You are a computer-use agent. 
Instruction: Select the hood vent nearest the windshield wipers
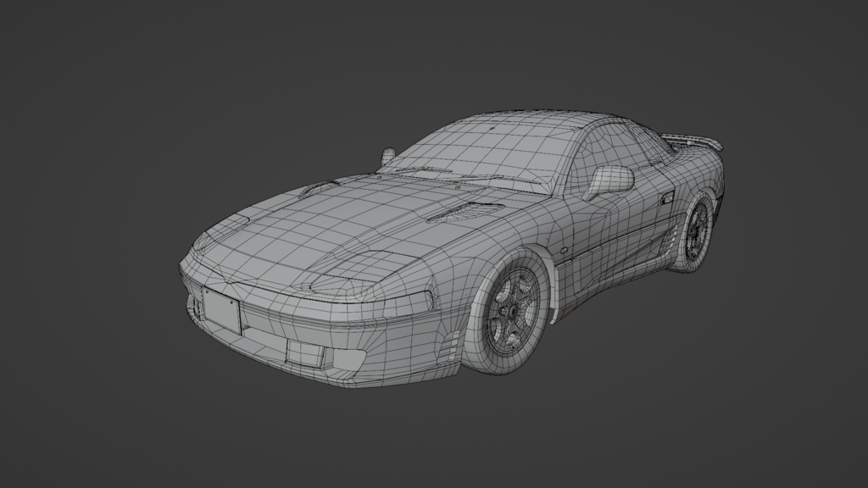[465, 211]
